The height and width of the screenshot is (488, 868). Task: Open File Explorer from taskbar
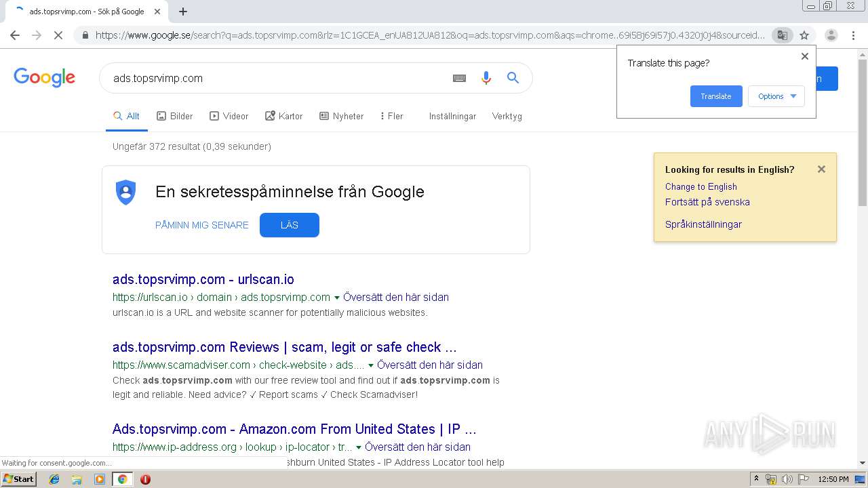click(x=77, y=479)
